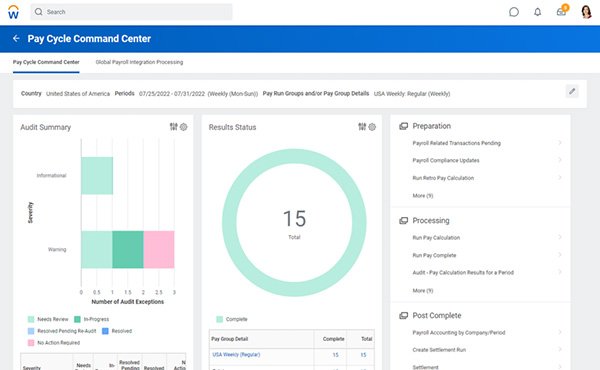Click the No Action Required legend swatch
The width and height of the screenshot is (600, 370).
[x=31, y=343]
